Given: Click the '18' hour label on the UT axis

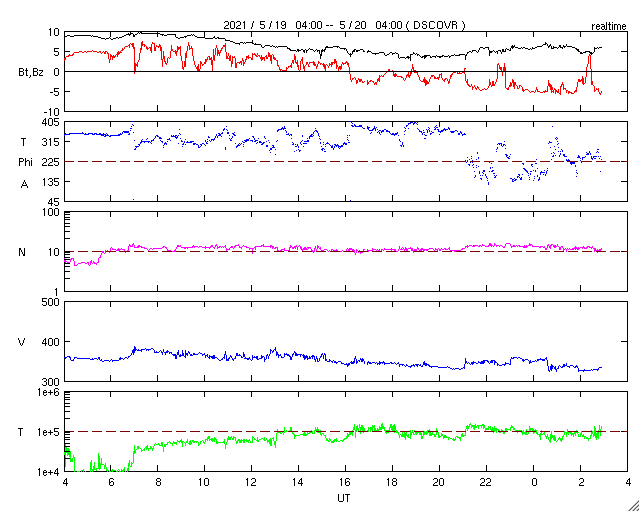Looking at the screenshot, I should (393, 483).
